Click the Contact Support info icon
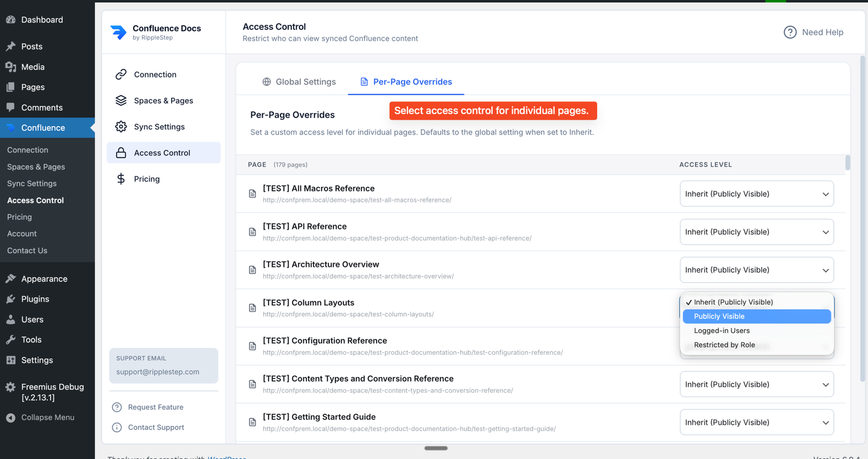The image size is (868, 459). click(117, 428)
